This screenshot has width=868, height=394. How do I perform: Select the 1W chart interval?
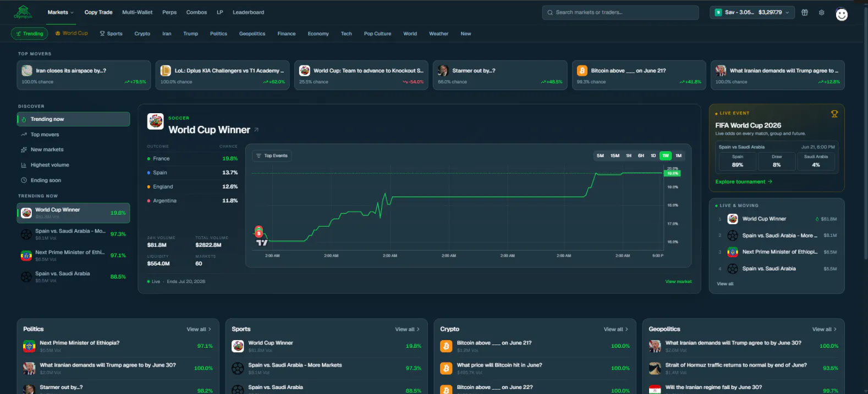(x=666, y=156)
